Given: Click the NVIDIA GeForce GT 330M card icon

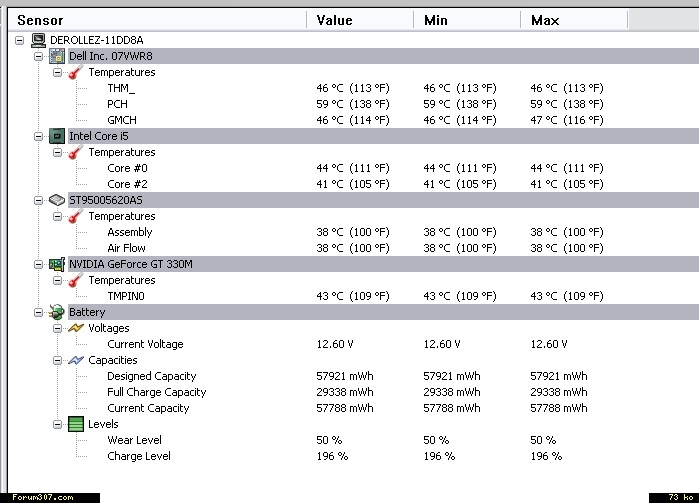Looking at the screenshot, I should coord(58,264).
